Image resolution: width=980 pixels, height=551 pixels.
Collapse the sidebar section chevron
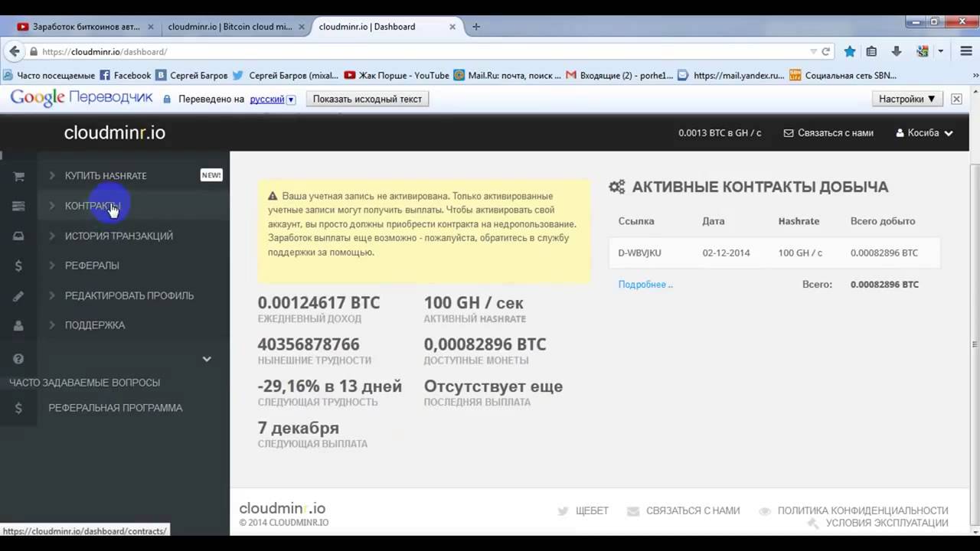207,359
